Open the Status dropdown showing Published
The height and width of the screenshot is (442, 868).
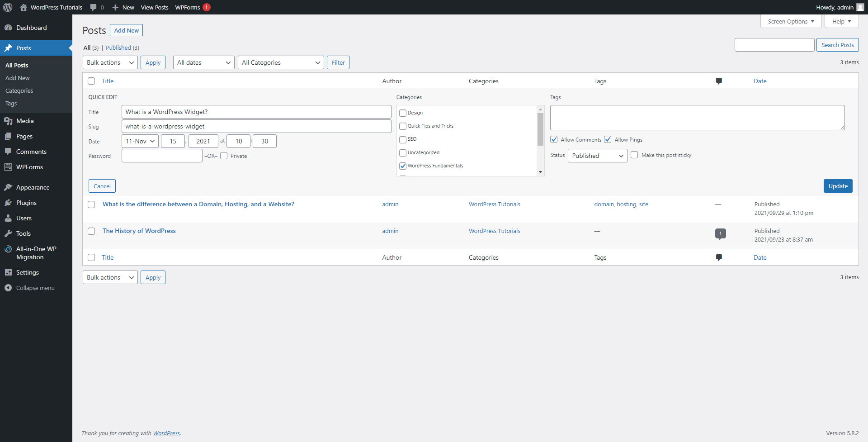pos(598,156)
